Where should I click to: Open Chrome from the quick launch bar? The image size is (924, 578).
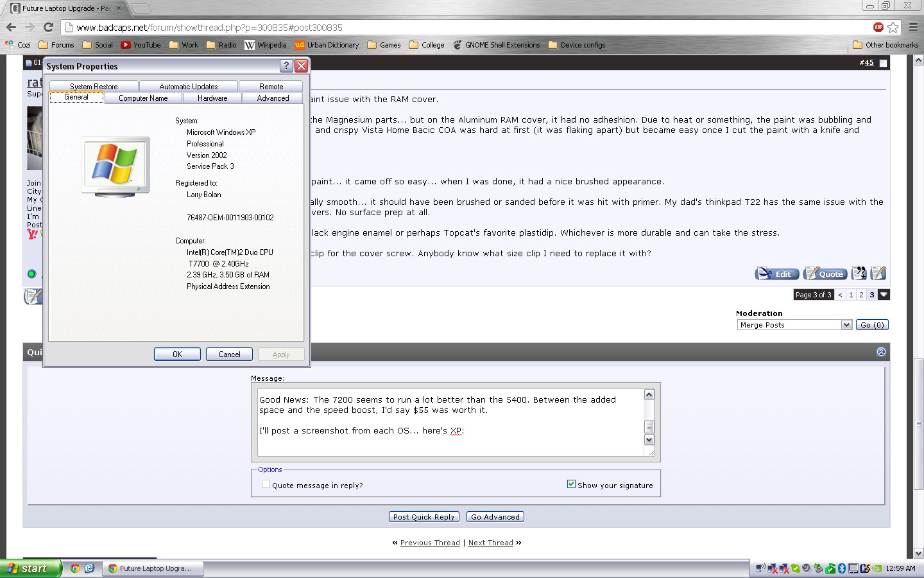[75, 568]
